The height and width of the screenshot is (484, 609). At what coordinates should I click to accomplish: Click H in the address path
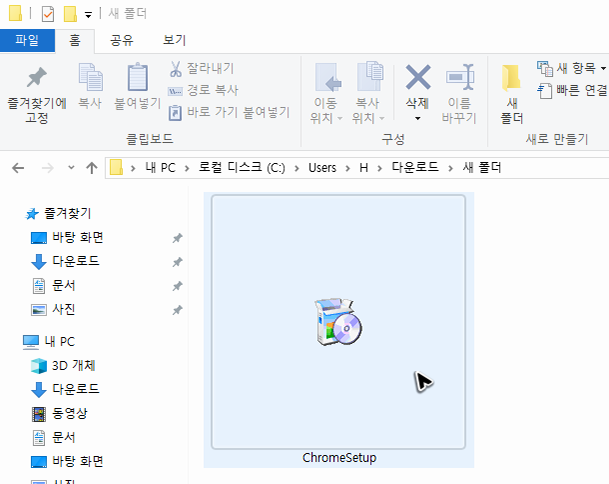point(364,168)
